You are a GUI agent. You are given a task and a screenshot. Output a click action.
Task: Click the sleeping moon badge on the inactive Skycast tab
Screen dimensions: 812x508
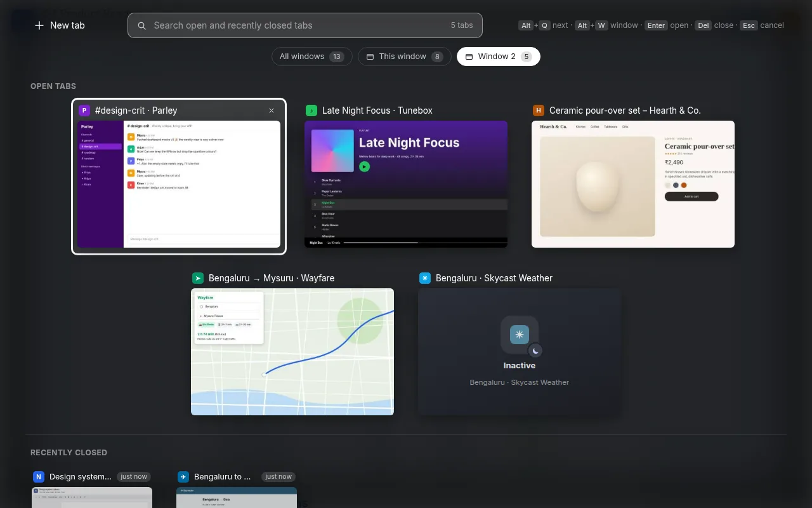(x=535, y=351)
